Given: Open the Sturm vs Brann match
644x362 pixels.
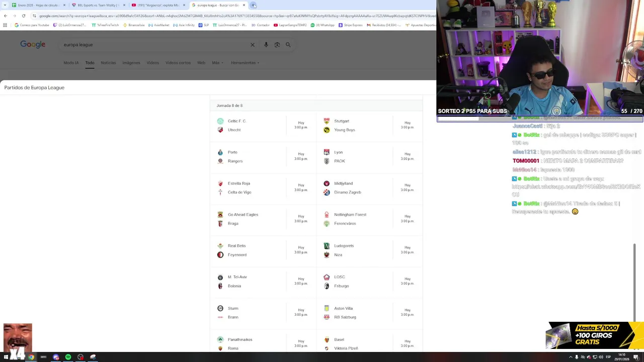Looking at the screenshot, I should [263, 313].
